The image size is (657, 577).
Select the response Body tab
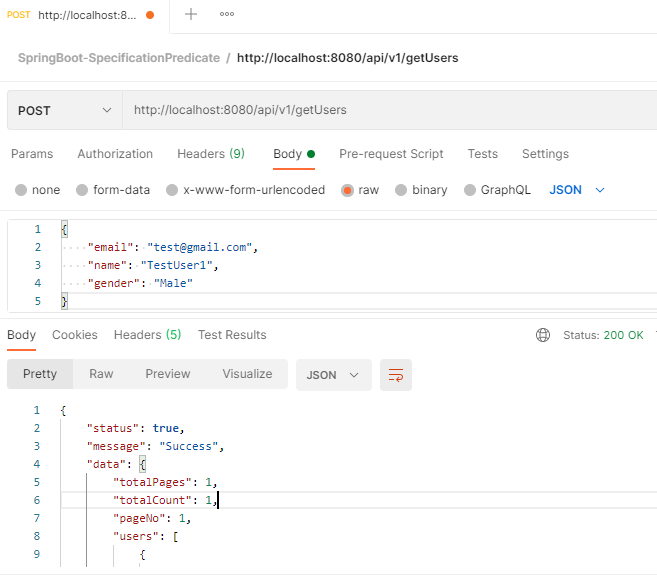[21, 335]
